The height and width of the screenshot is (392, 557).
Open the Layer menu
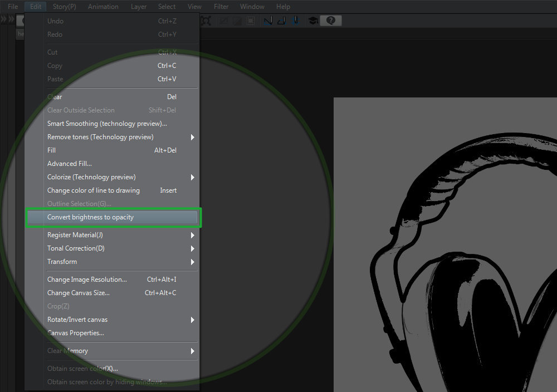click(x=139, y=7)
